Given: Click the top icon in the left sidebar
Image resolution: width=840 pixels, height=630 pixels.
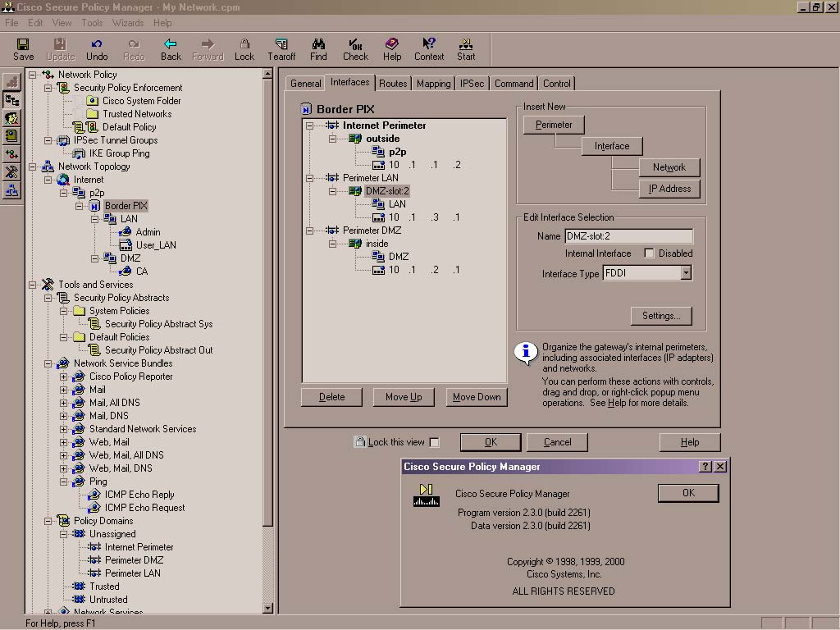Looking at the screenshot, I should point(11,82).
